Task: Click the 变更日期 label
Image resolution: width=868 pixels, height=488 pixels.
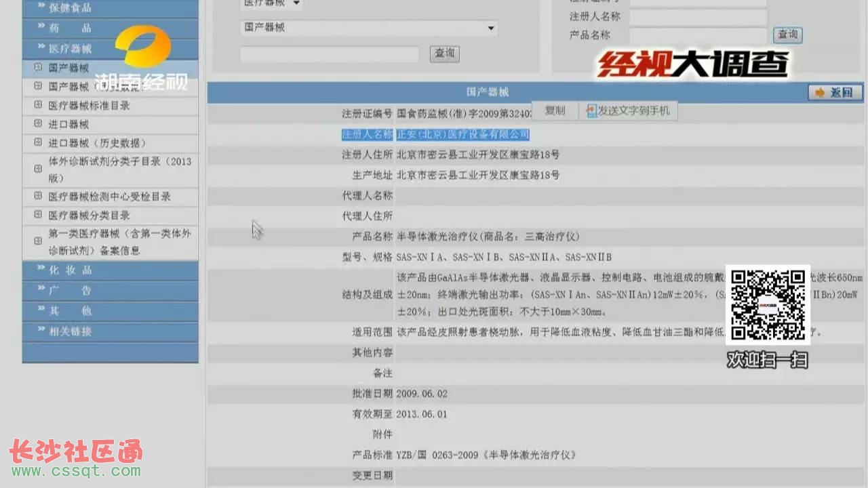Action: 372,475
